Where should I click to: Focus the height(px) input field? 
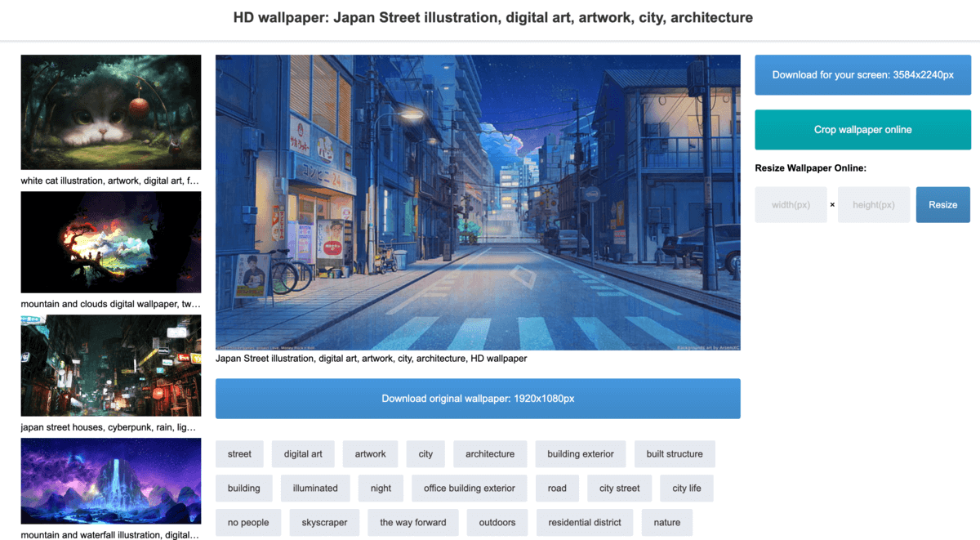point(873,205)
